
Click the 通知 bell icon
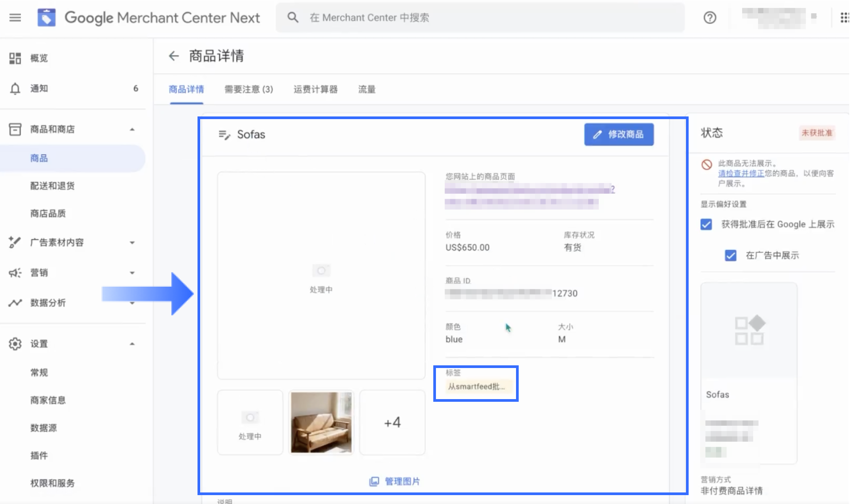pyautogui.click(x=15, y=88)
